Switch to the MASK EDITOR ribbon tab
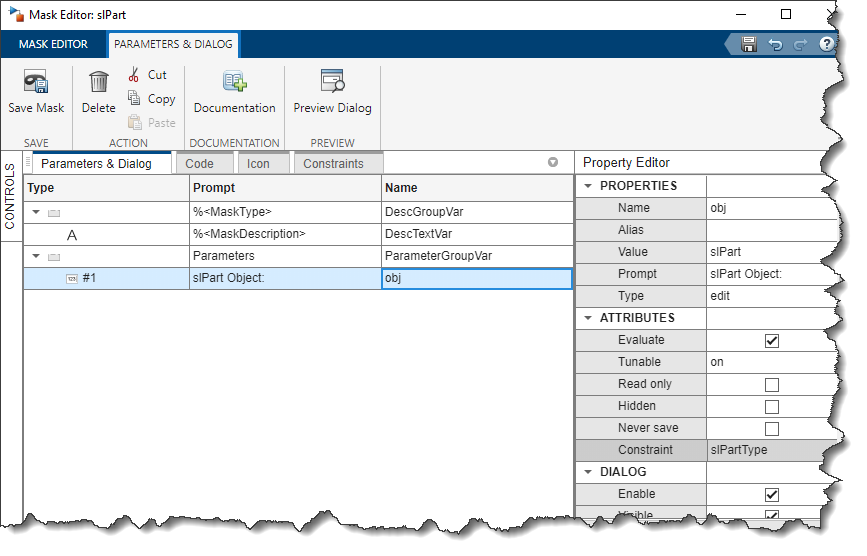The image size is (867, 556). 53,44
